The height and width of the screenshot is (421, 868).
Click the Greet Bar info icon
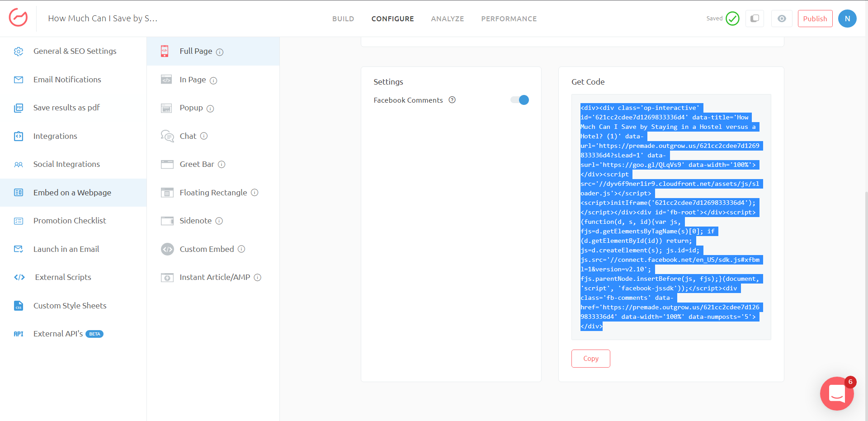(x=222, y=165)
